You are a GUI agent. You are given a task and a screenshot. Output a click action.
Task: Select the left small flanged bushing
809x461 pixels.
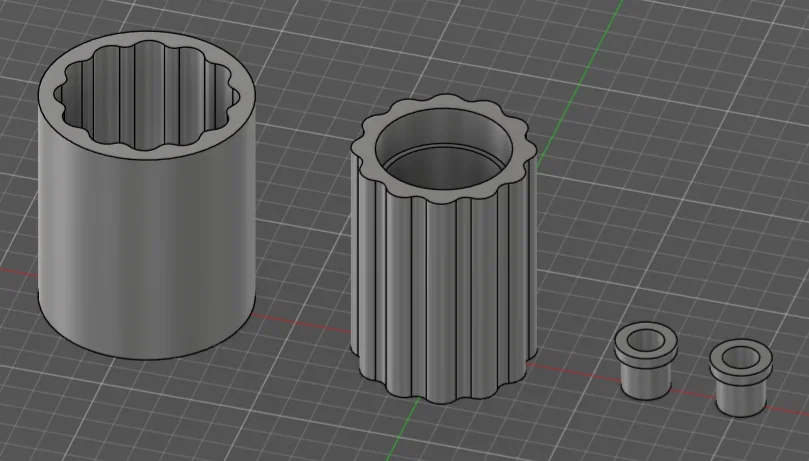[645, 361]
